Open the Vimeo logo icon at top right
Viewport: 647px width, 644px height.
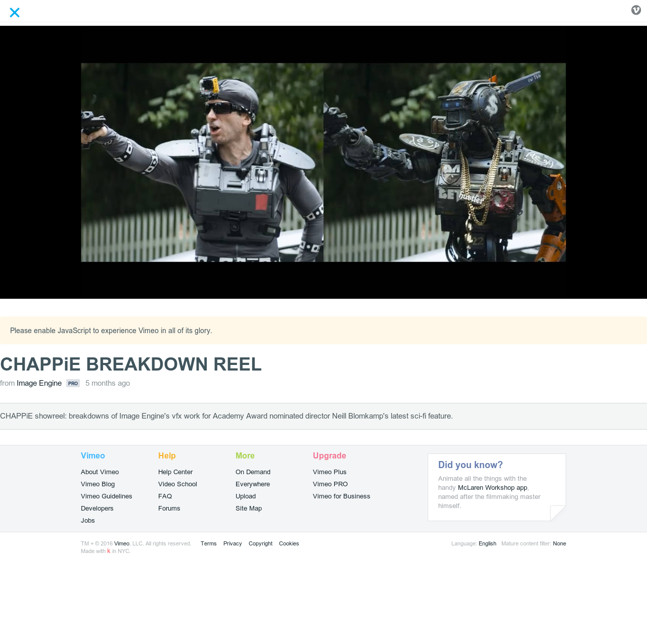(x=636, y=10)
